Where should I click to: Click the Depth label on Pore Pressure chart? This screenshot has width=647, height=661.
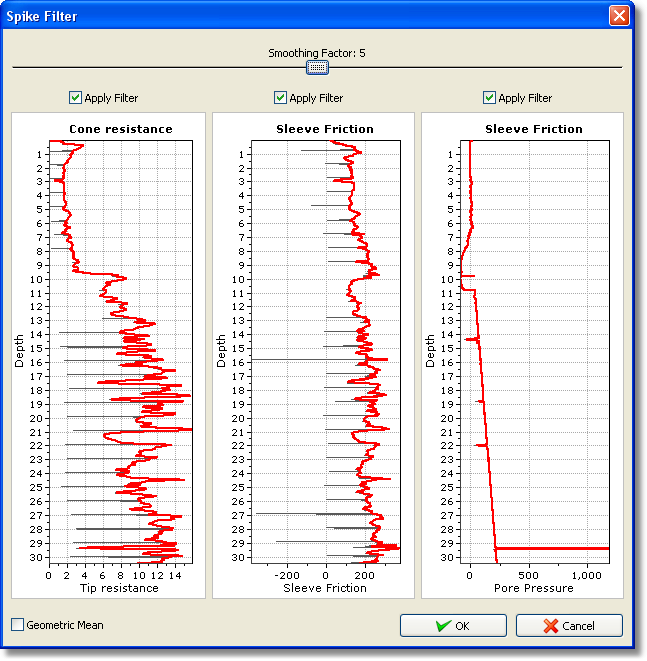[x=431, y=351]
